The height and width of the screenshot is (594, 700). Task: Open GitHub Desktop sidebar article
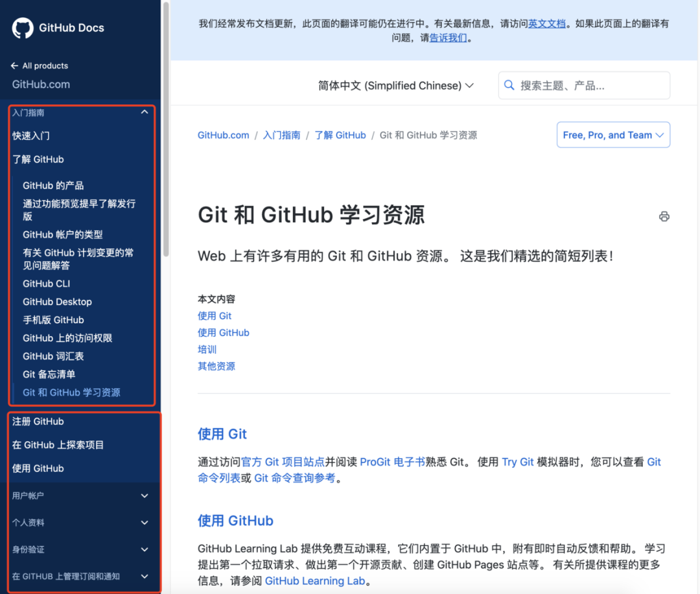[57, 302]
